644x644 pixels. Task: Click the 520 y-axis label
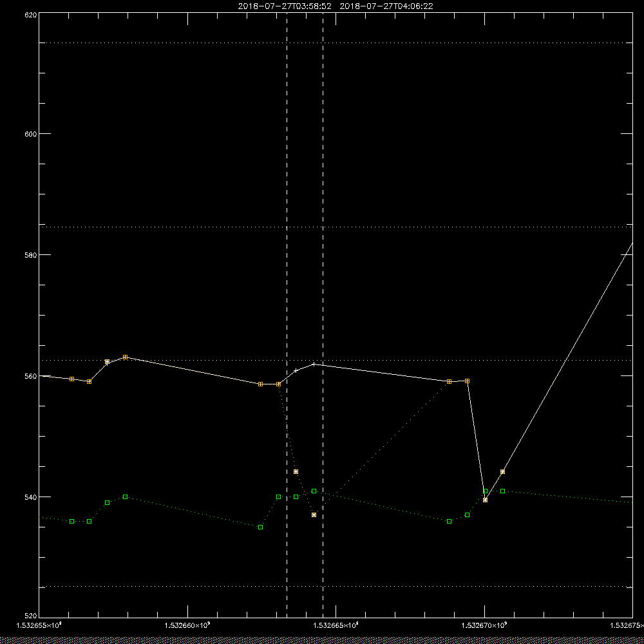pos(31,616)
